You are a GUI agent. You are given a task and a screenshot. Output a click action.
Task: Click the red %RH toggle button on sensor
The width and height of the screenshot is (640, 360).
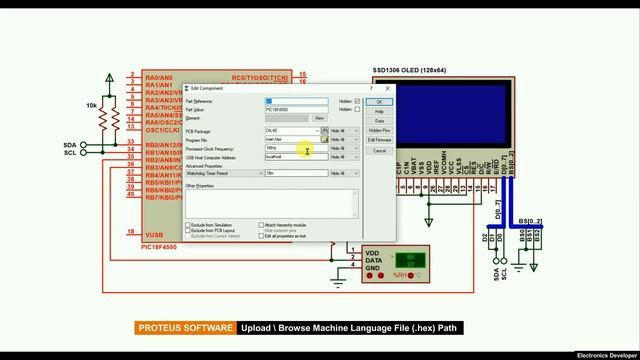(411, 276)
